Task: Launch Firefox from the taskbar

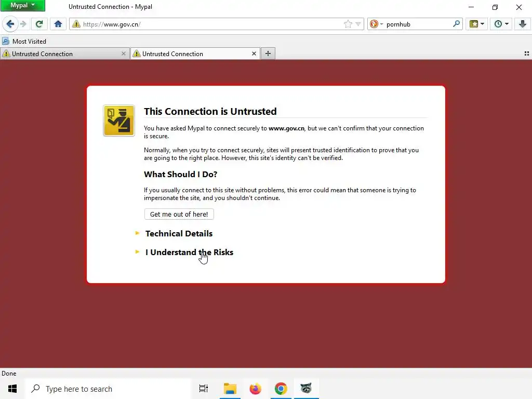Action: coord(256,389)
